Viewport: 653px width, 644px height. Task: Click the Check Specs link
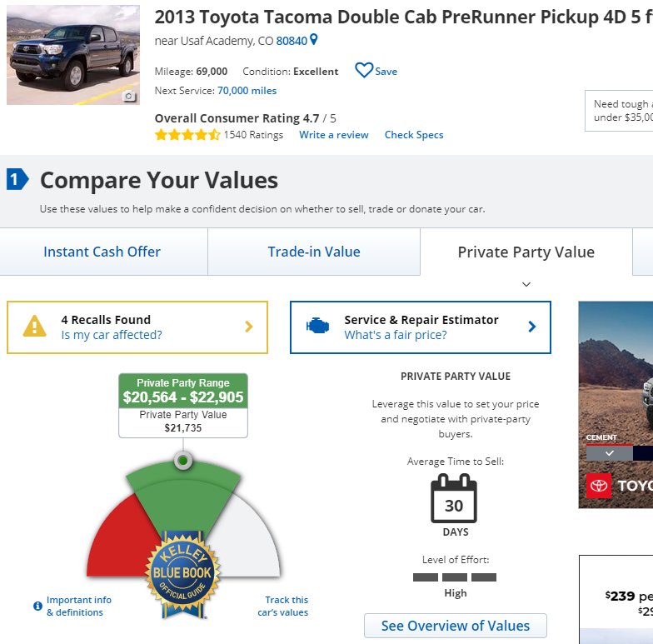[x=414, y=135]
